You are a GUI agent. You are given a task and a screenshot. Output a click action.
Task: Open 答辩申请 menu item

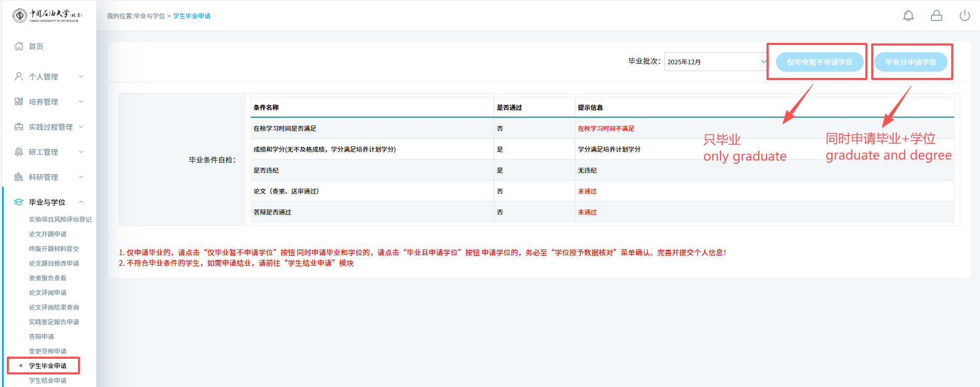(41, 337)
